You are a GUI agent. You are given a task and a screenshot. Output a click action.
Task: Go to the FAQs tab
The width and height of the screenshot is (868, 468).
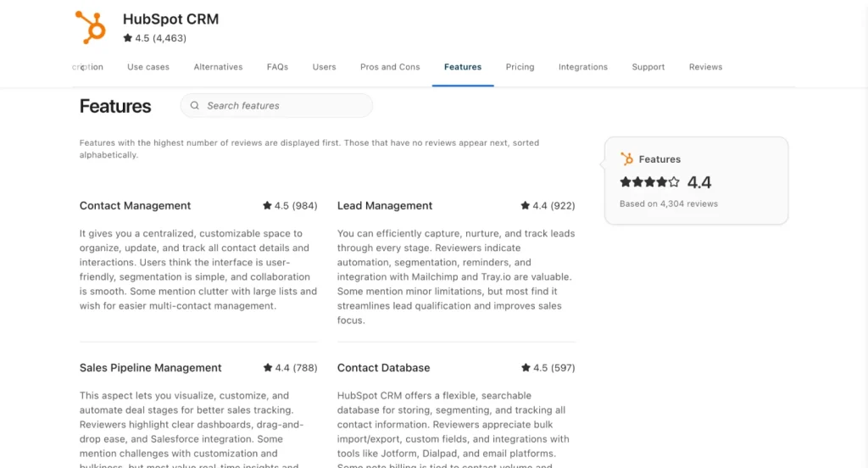[277, 67]
